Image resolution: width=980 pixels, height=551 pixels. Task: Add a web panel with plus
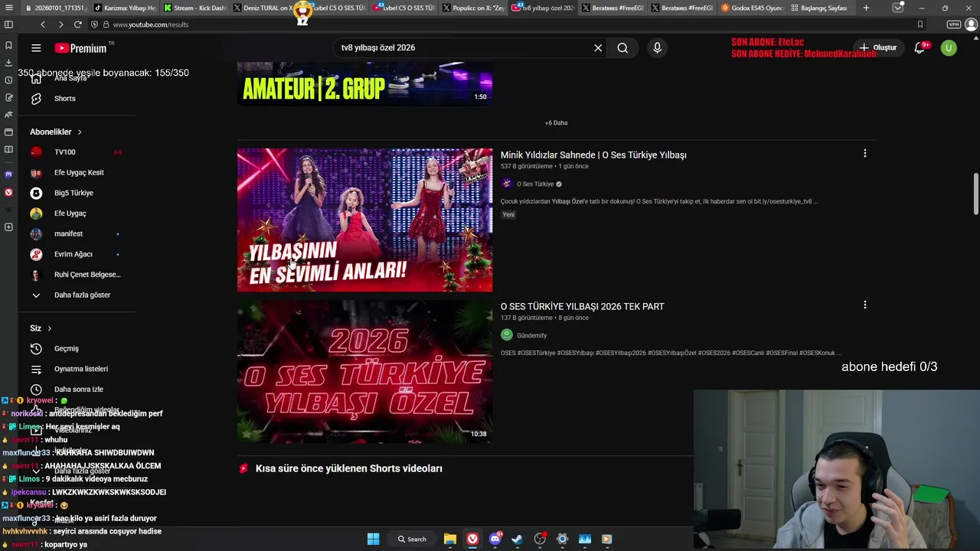coord(8,227)
